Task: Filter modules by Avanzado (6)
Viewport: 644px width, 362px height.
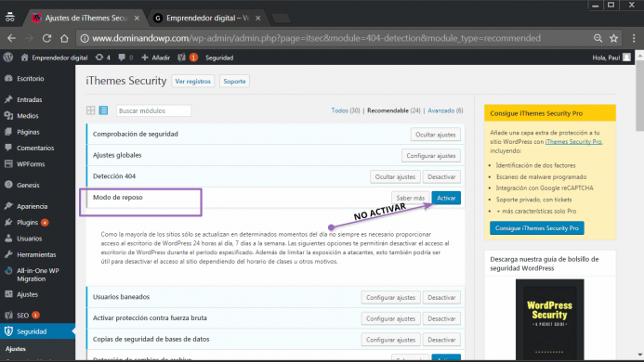Action: pyautogui.click(x=445, y=110)
